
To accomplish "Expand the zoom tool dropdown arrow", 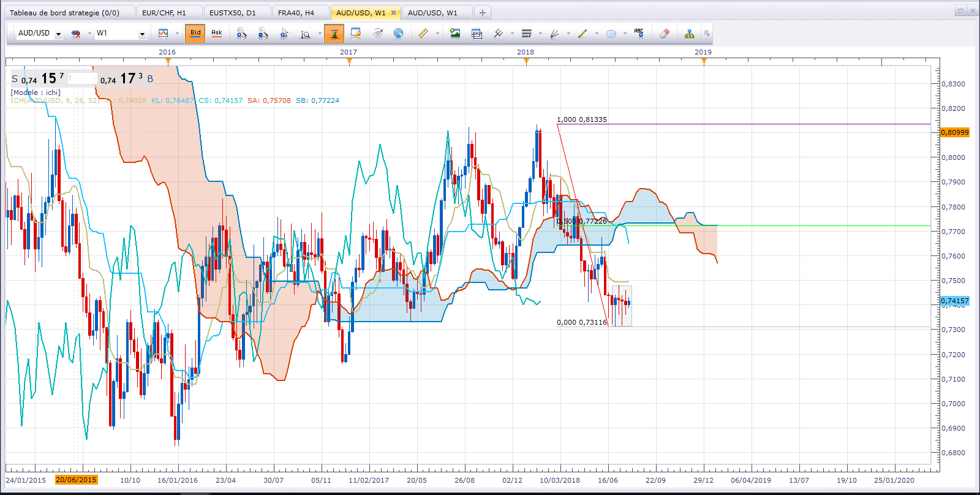I will pyautogui.click(x=320, y=34).
